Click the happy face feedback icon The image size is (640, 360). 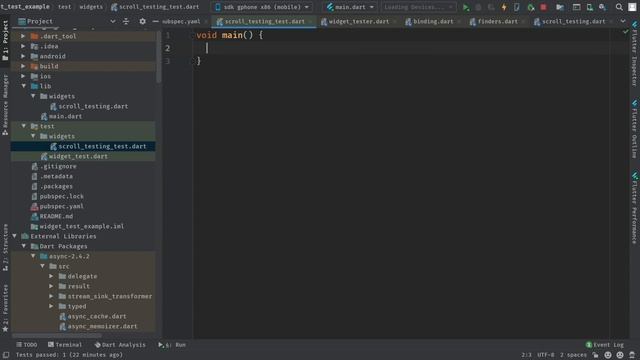point(608,355)
